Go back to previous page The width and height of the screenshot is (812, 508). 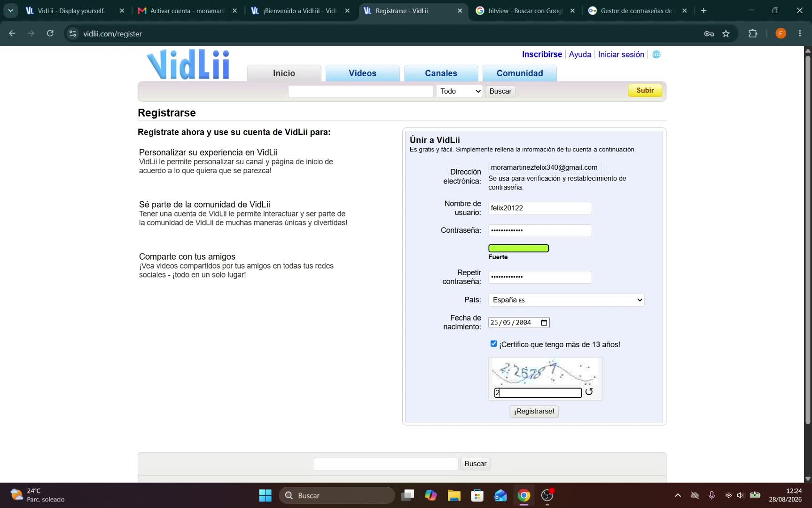[12, 33]
